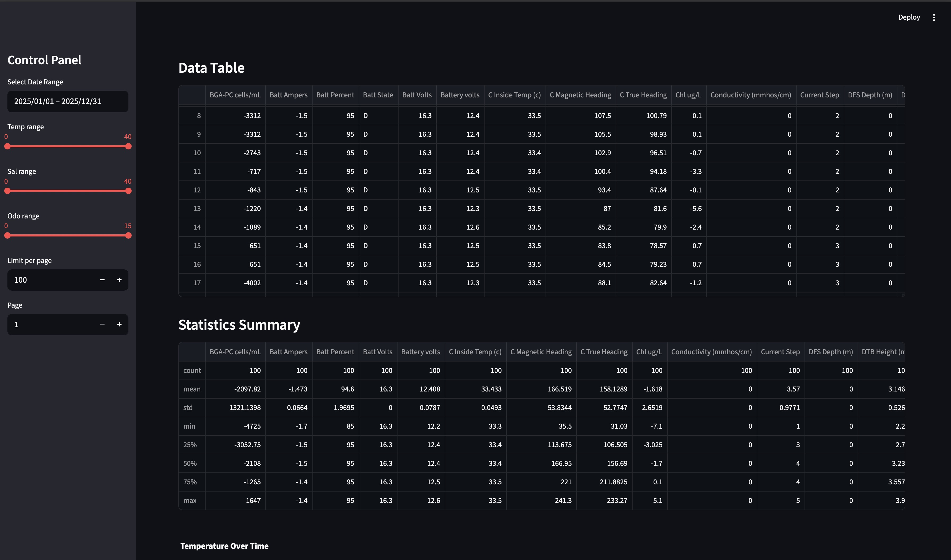Open the Select Date Range picker
Screen dimensions: 951x560
point(68,101)
